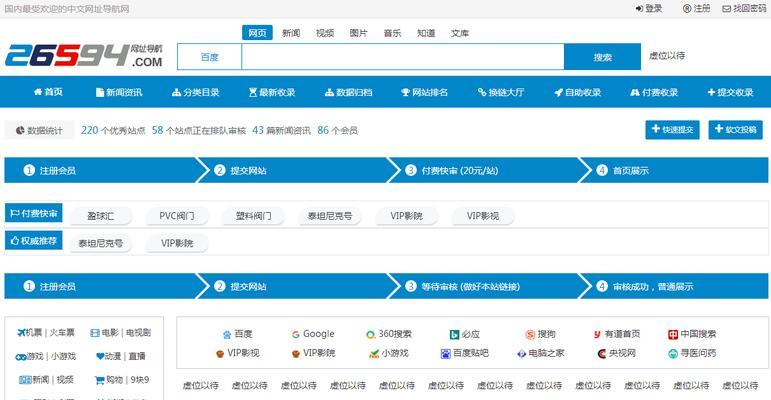The width and height of the screenshot is (771, 400).
Task: Open 提交收录 in the navbar
Action: tap(730, 92)
